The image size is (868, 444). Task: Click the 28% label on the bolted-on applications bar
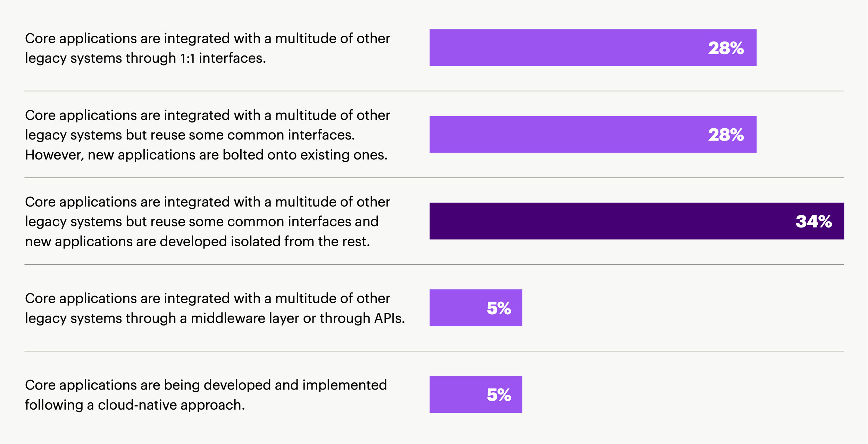(726, 135)
